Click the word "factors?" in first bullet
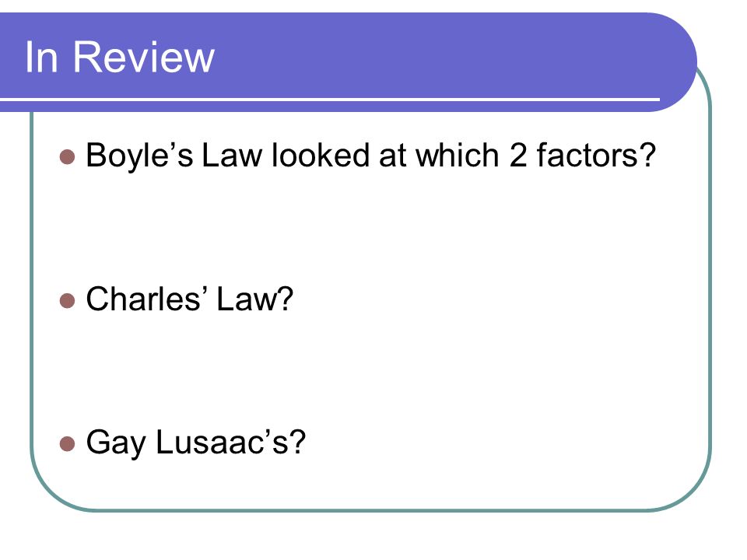This screenshot has height=560, width=747. 597,156
